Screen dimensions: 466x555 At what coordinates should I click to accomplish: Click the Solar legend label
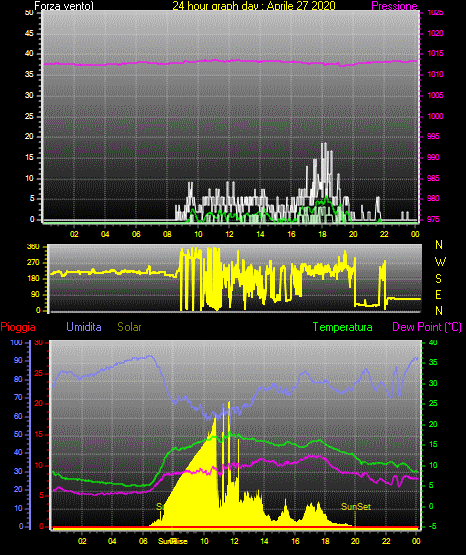[129, 327]
